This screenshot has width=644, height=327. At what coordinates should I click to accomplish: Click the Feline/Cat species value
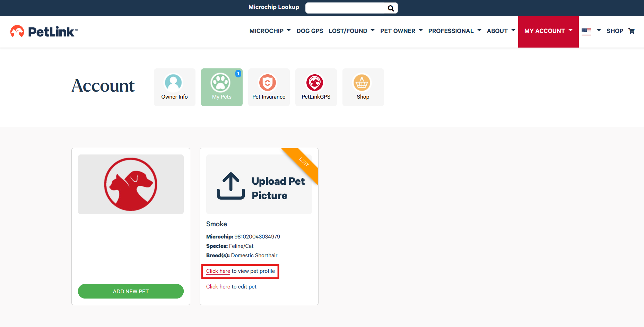(241, 246)
